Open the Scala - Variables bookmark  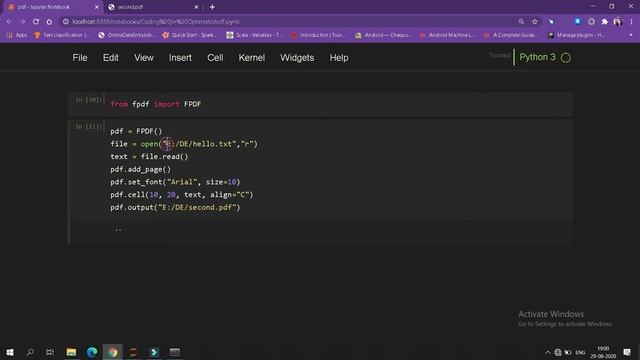(255, 35)
